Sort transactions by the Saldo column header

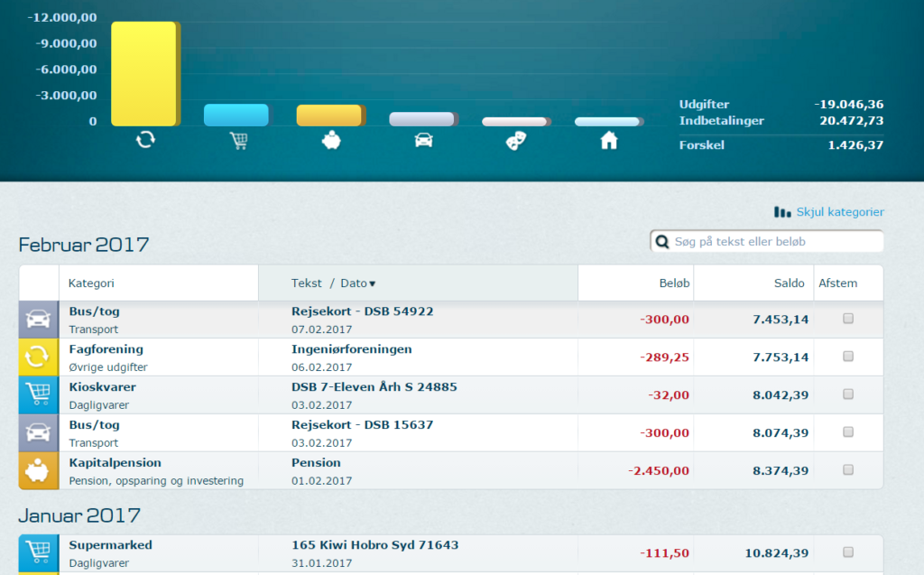[x=789, y=282]
